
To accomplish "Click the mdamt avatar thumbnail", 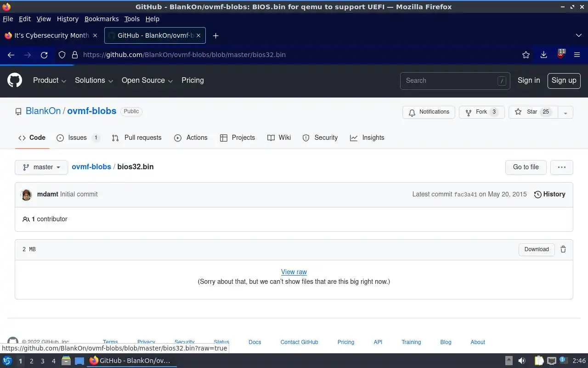I will point(26,195).
